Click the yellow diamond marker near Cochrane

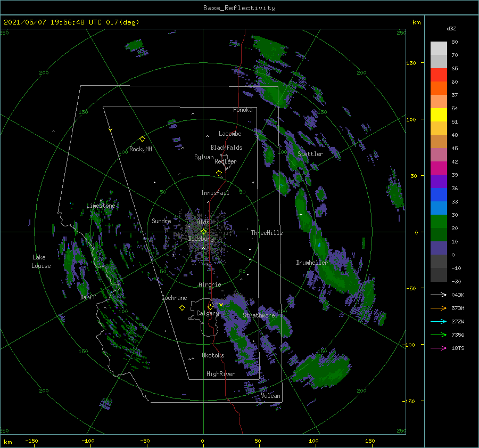182,308
